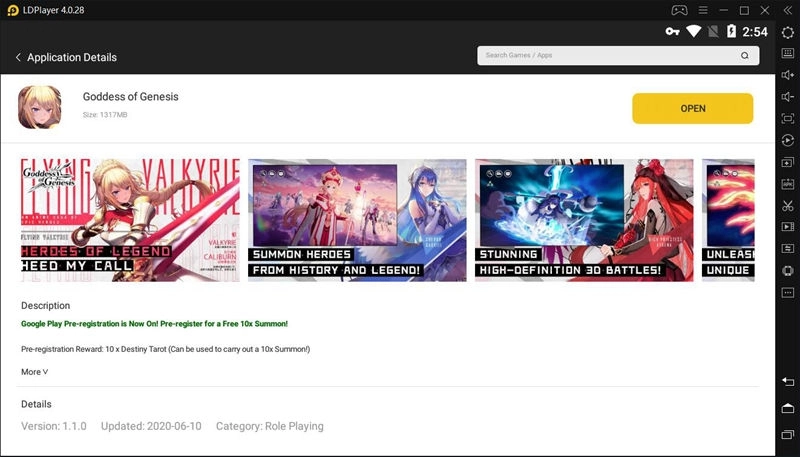Open the Flying Valkyrie screenshot
This screenshot has height=457, width=800.
point(130,220)
